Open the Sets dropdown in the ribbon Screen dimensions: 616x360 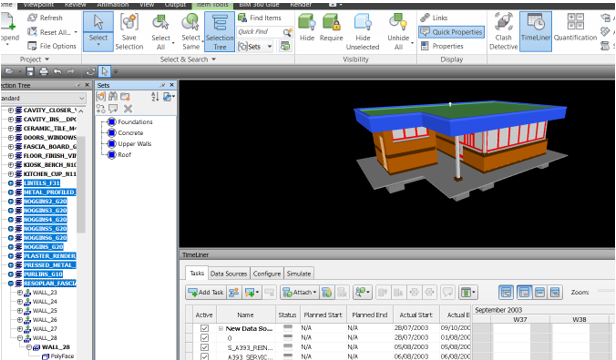pyautogui.click(x=255, y=46)
